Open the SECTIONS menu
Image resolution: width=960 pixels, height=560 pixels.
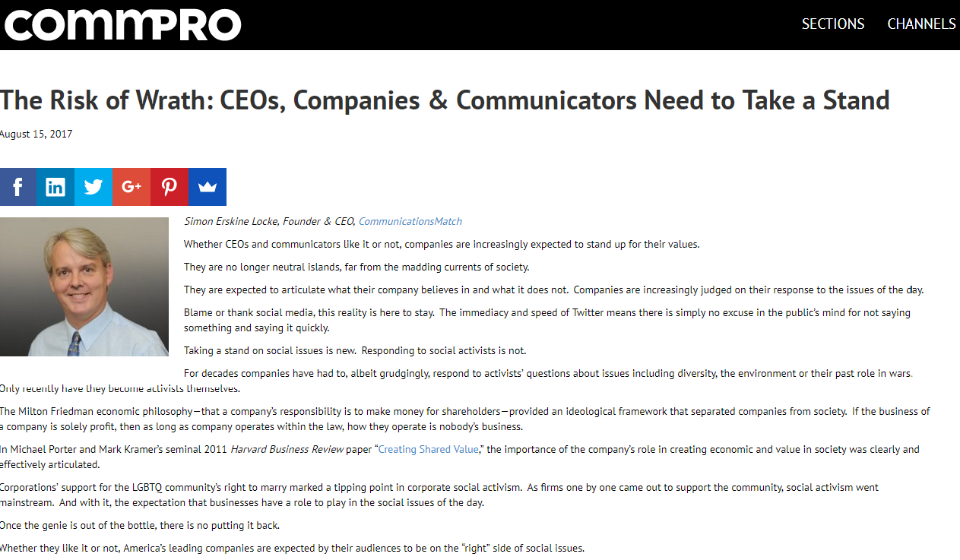(x=833, y=24)
